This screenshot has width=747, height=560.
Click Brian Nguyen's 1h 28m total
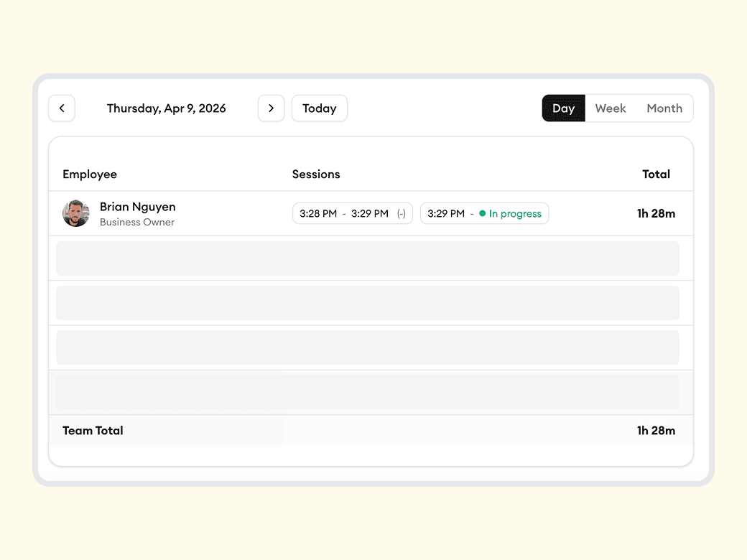[x=656, y=214]
